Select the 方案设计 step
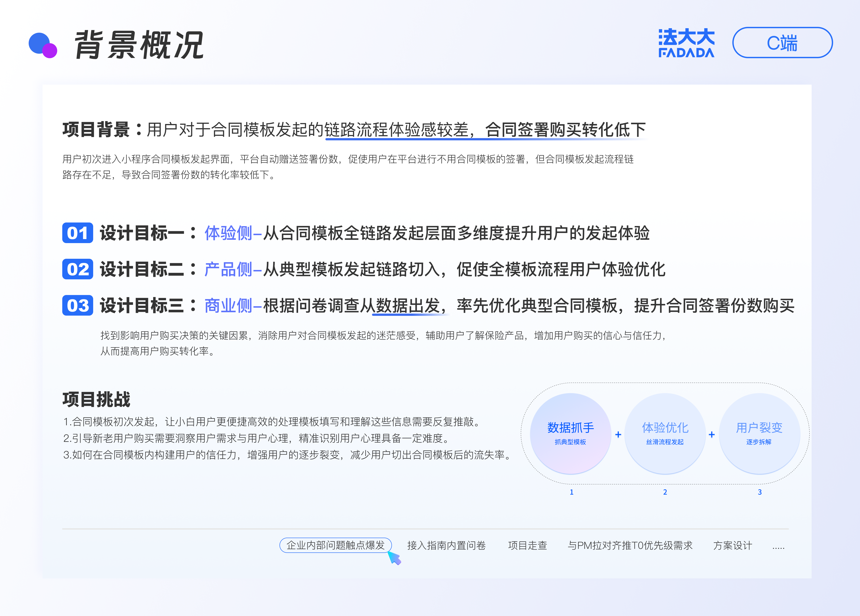 pos(733,545)
